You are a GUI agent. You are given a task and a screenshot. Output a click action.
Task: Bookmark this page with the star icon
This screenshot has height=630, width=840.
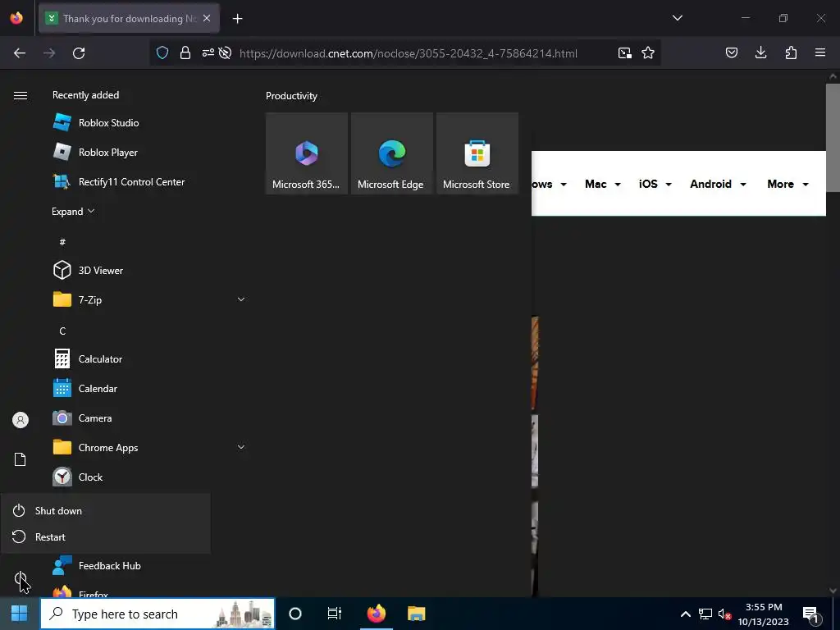click(x=648, y=53)
